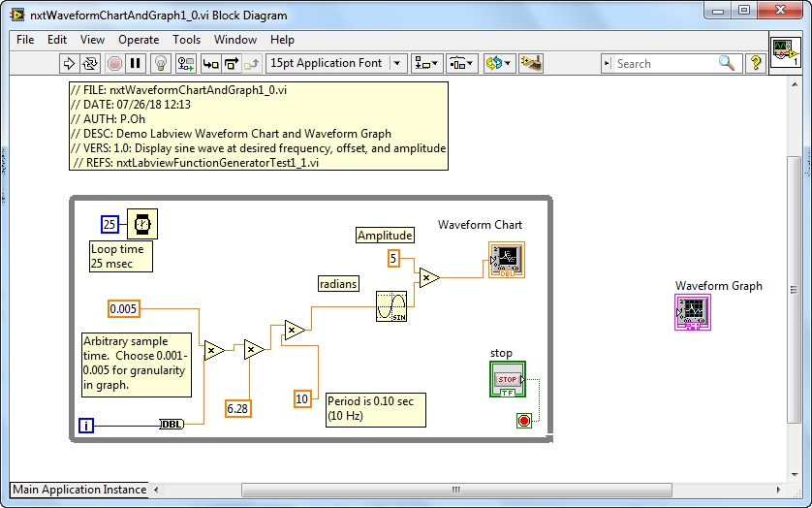Open the View menu
Viewport: 812px width, 508px height.
[x=92, y=40]
